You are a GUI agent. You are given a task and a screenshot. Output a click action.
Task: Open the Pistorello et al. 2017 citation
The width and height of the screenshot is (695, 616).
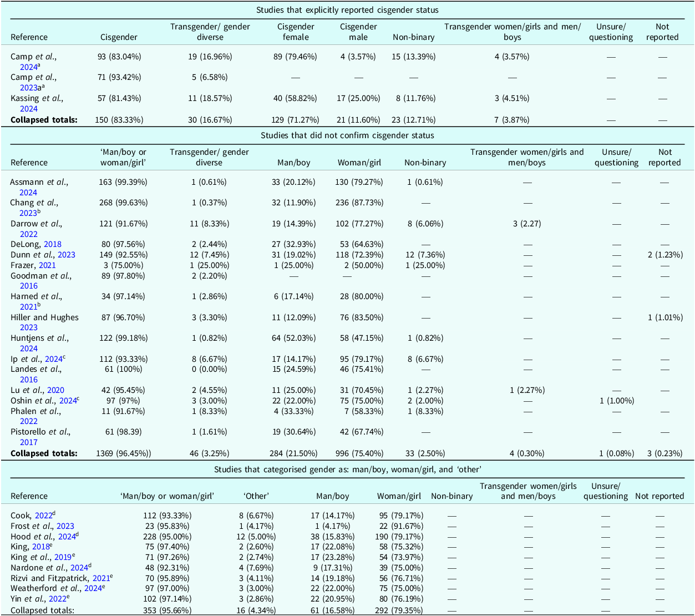click(x=29, y=442)
